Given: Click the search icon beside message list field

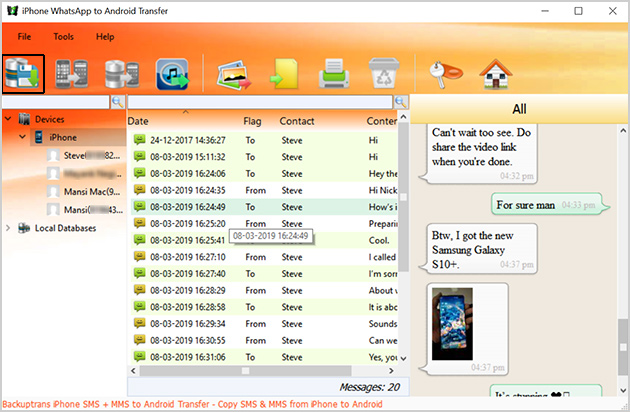Looking at the screenshot, I should coord(401,102).
